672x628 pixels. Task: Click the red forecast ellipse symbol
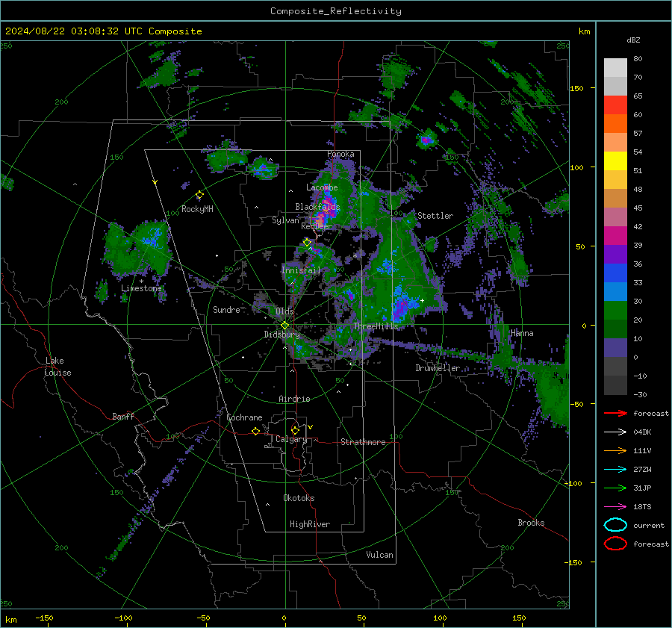click(615, 544)
